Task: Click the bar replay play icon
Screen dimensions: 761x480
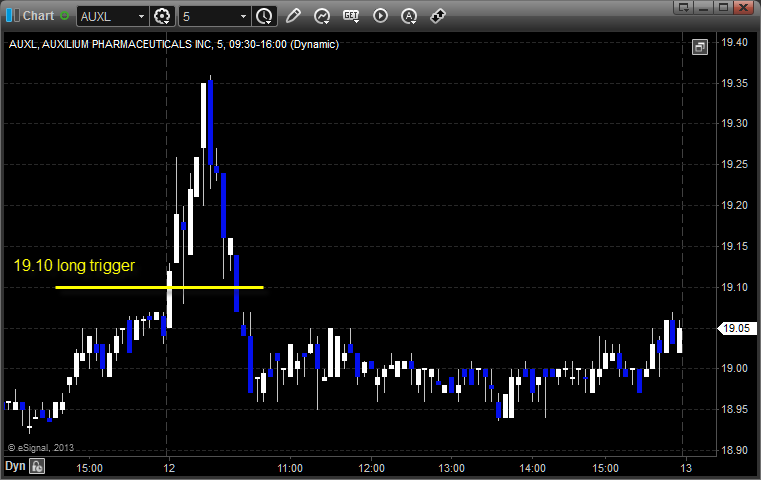Action: (x=380, y=16)
